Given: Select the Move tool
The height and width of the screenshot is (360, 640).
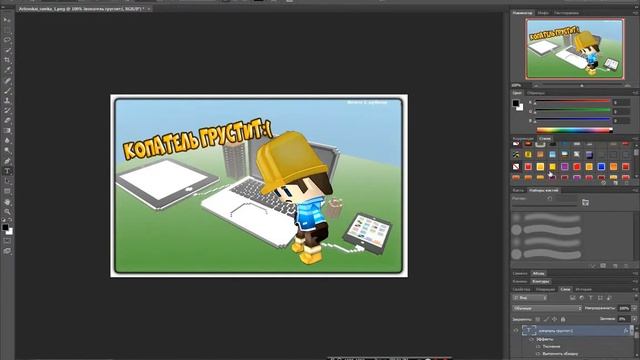Looking at the screenshot, I should [x=7, y=20].
